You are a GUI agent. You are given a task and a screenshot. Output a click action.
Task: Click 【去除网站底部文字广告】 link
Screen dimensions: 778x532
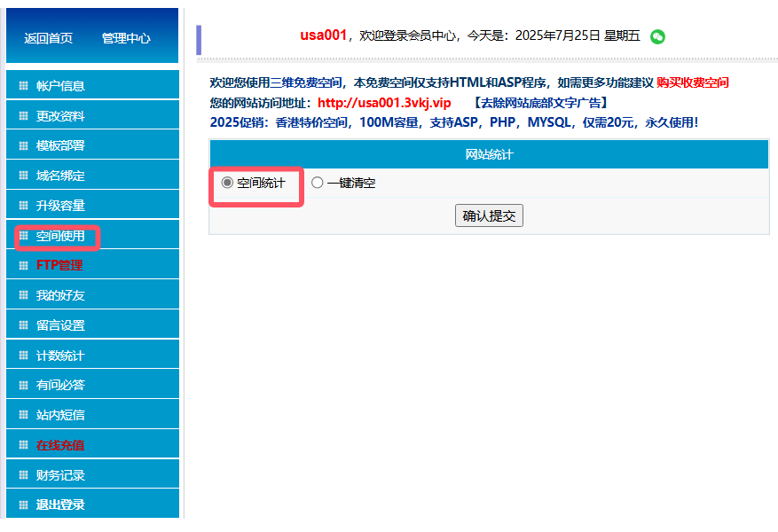tap(540, 103)
